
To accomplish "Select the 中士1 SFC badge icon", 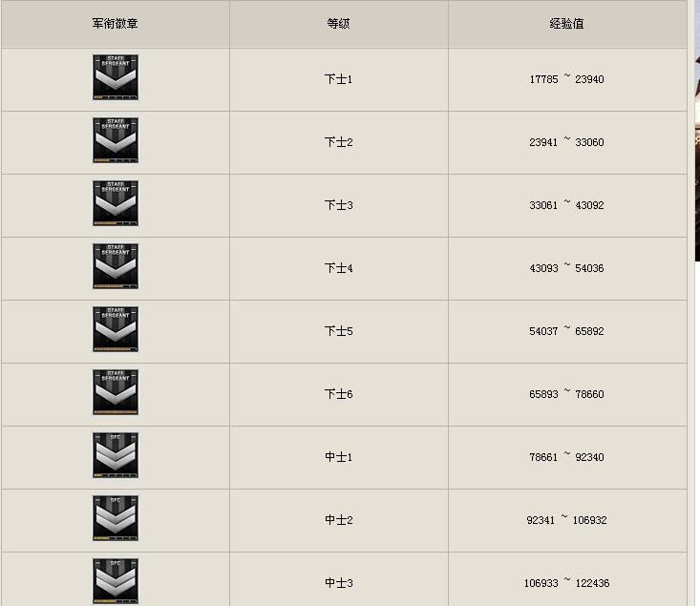I will pyautogui.click(x=116, y=455).
